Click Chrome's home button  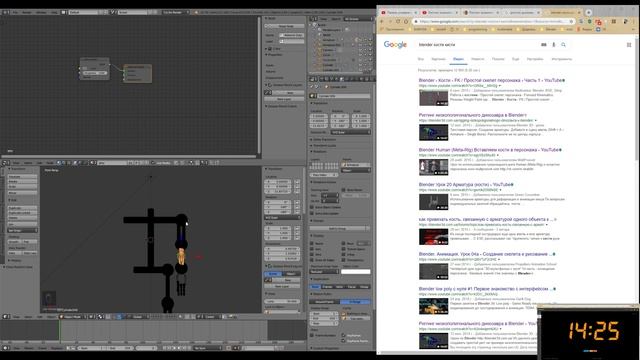coord(406,21)
